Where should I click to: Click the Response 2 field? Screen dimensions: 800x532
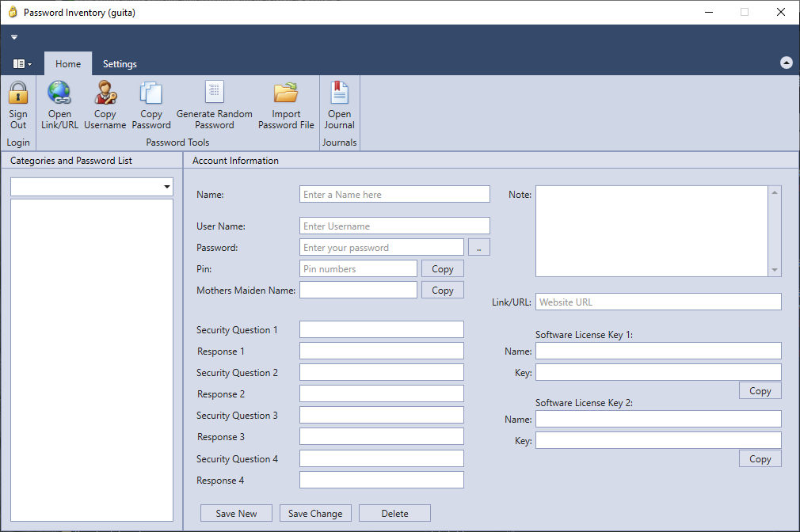(x=382, y=393)
